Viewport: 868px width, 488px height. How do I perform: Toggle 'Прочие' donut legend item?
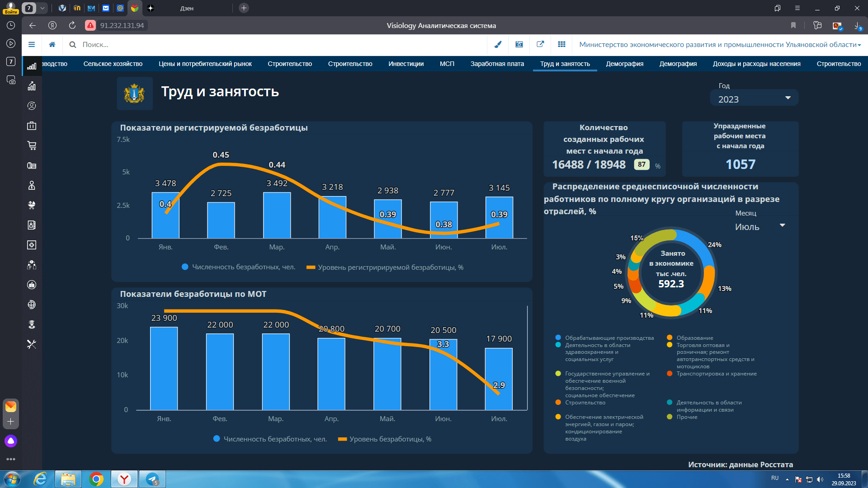click(x=682, y=417)
